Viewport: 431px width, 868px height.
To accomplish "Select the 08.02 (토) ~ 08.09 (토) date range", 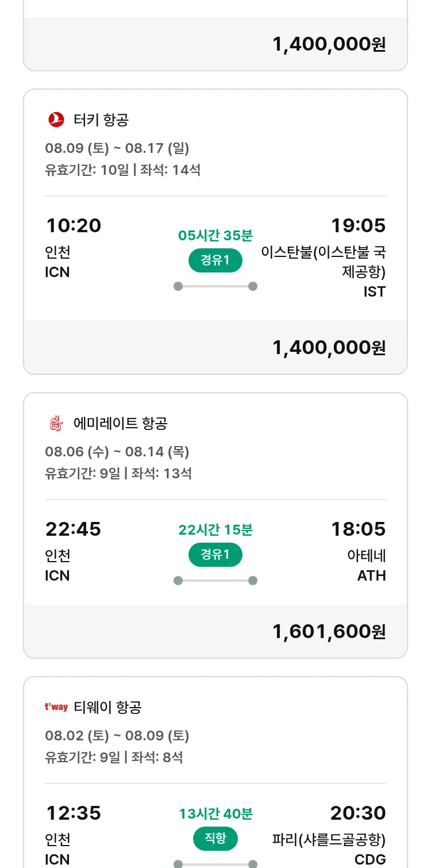I will tap(117, 736).
